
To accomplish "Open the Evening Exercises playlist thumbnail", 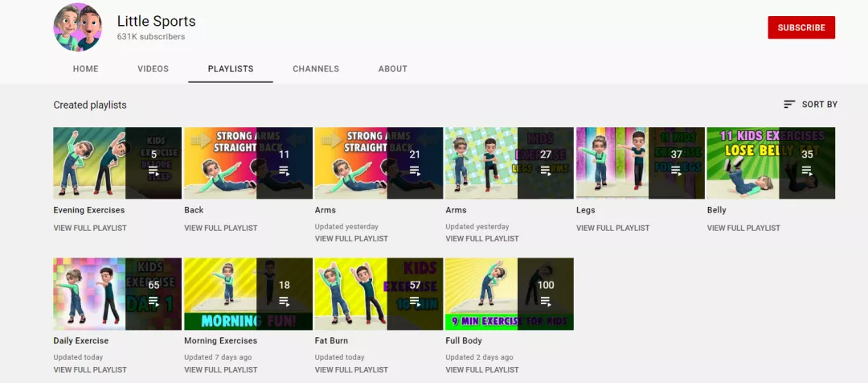I will (117, 163).
